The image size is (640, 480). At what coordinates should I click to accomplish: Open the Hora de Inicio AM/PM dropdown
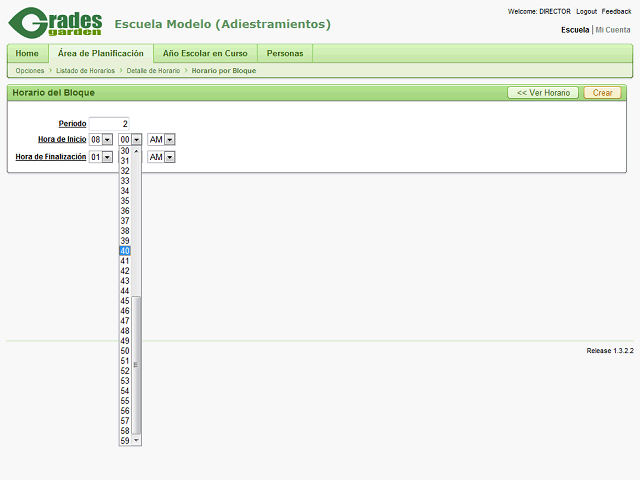coord(161,140)
